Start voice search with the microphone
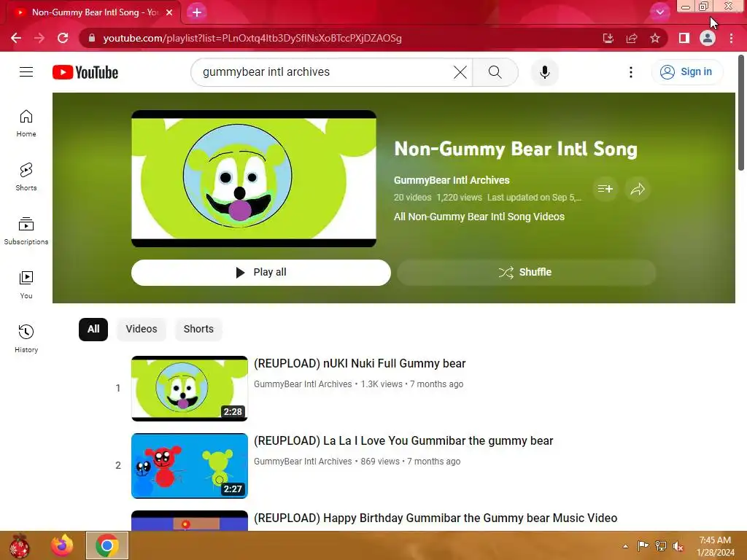 tap(544, 72)
